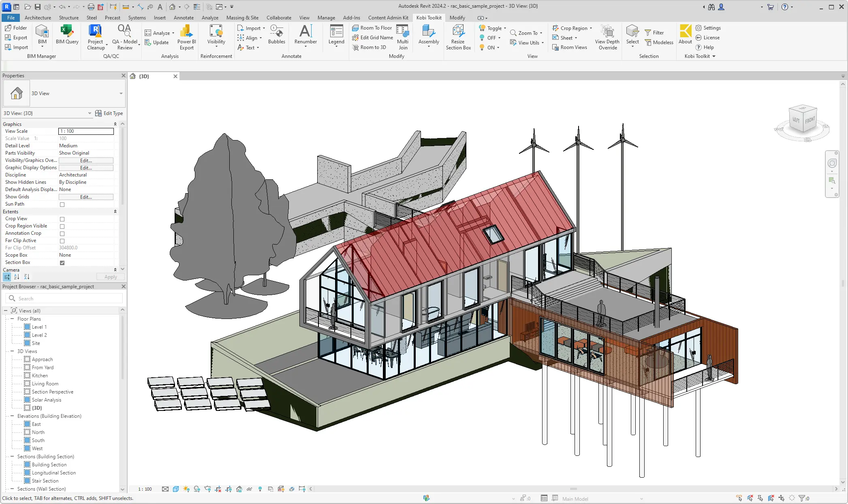Check the Far Clip Active checkbox
Viewport: 848px width, 504px height.
coord(62,240)
